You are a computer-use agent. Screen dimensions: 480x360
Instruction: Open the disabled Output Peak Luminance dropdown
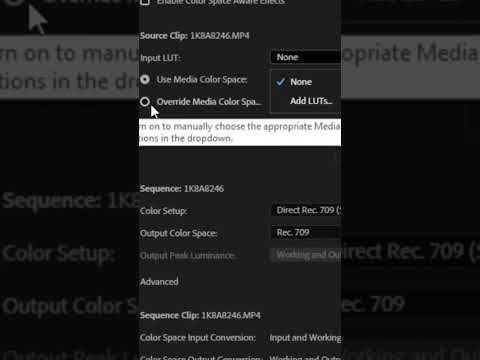click(306, 255)
